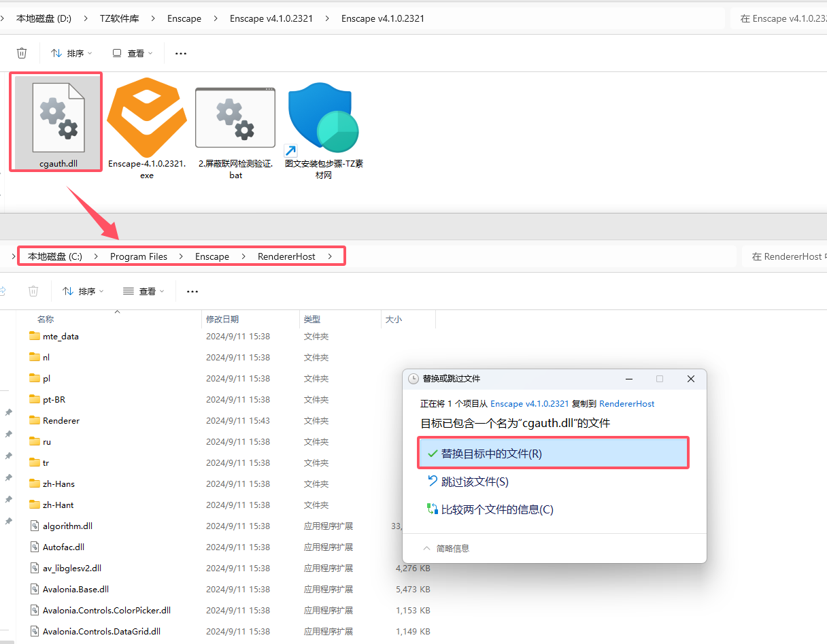Click the 2024/9/11 15:43 date of Renderer
Screen dimensions: 827x644
[x=238, y=420]
